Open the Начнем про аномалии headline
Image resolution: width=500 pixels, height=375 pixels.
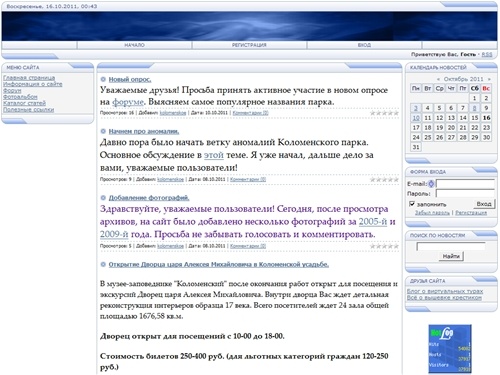pyautogui.click(x=144, y=131)
